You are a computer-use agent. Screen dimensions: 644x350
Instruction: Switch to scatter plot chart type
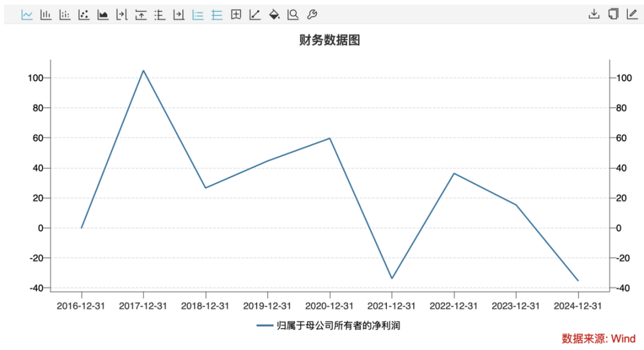84,14
